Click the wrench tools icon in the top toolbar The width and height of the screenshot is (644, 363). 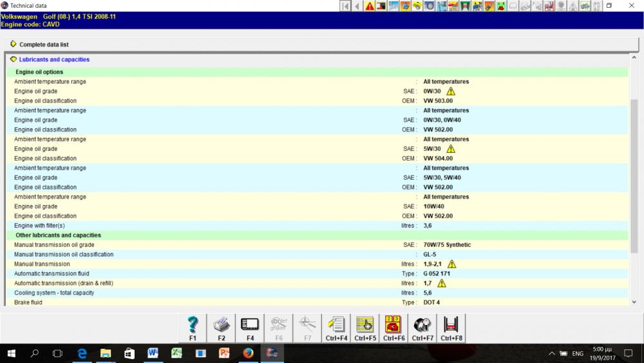point(393,6)
